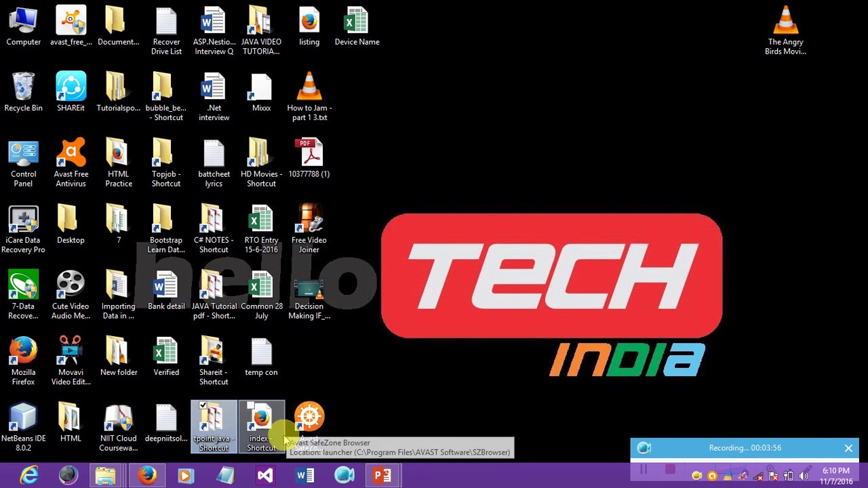Viewport: 868px width, 488px height.
Task: Select ASP.Net Interview Q Word file
Action: 214,31
